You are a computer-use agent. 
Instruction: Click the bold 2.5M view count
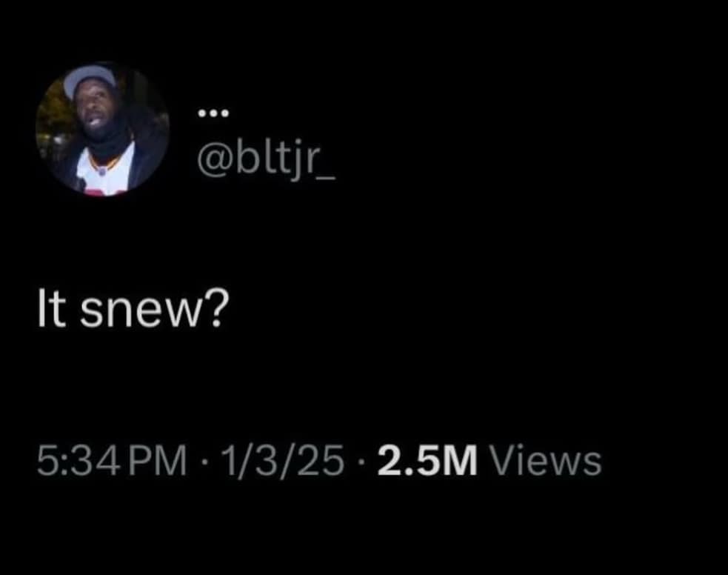point(427,460)
